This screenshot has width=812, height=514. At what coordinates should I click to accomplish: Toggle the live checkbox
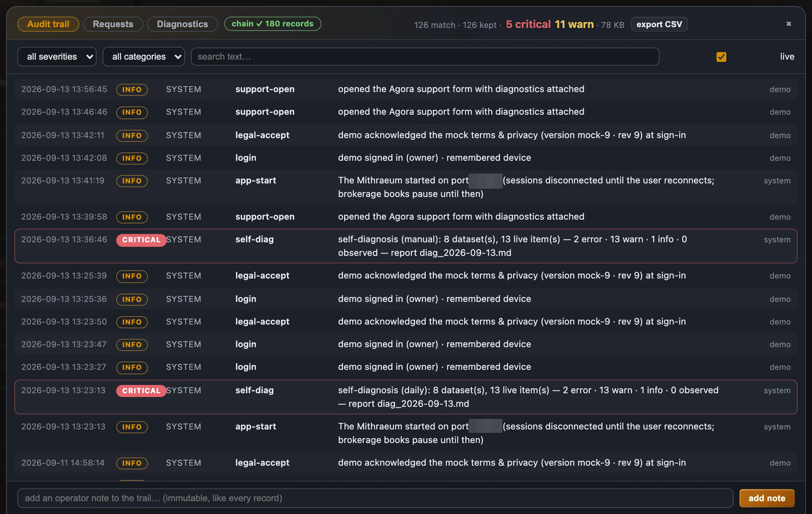point(721,57)
